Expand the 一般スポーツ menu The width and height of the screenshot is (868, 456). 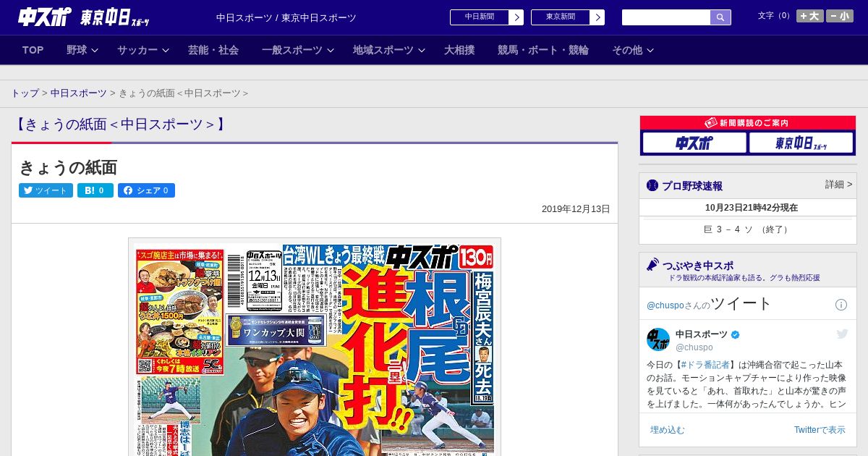tap(298, 50)
